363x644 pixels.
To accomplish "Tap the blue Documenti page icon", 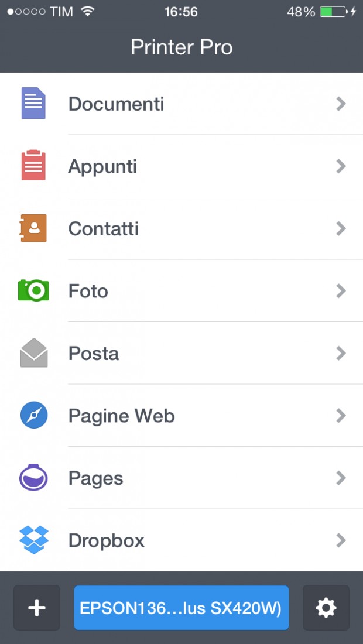I will coord(33,104).
